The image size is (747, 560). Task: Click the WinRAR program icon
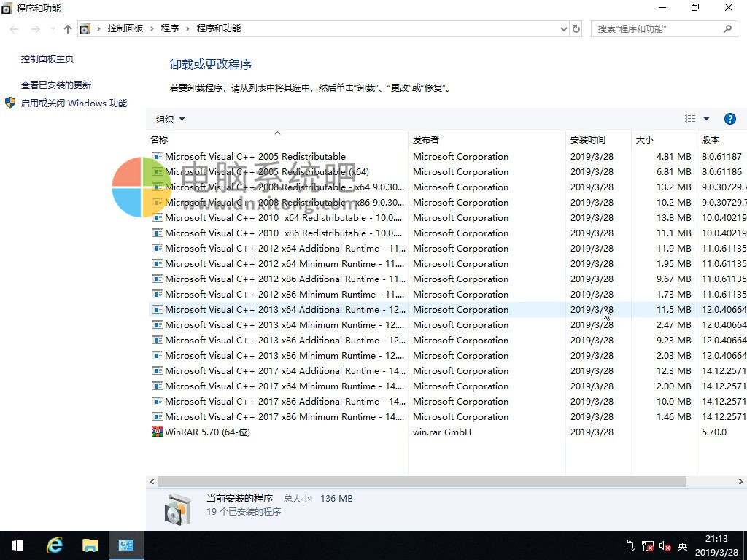pos(158,432)
